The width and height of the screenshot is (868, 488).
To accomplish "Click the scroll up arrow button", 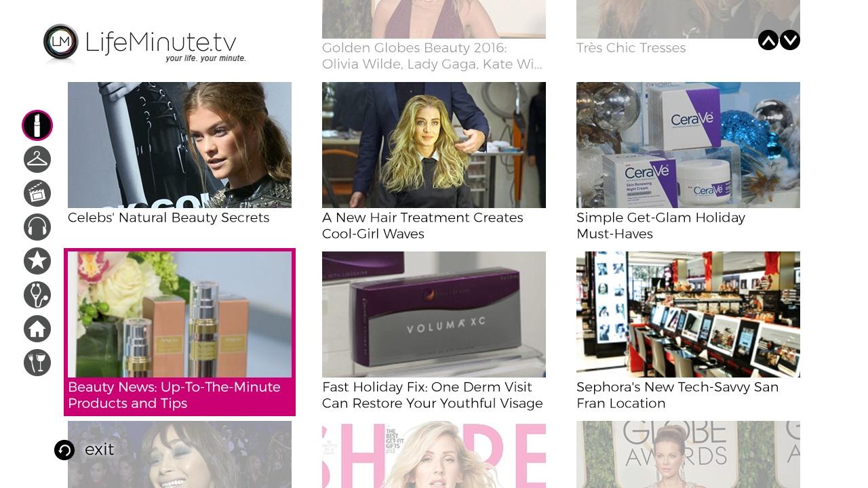I will click(x=768, y=41).
